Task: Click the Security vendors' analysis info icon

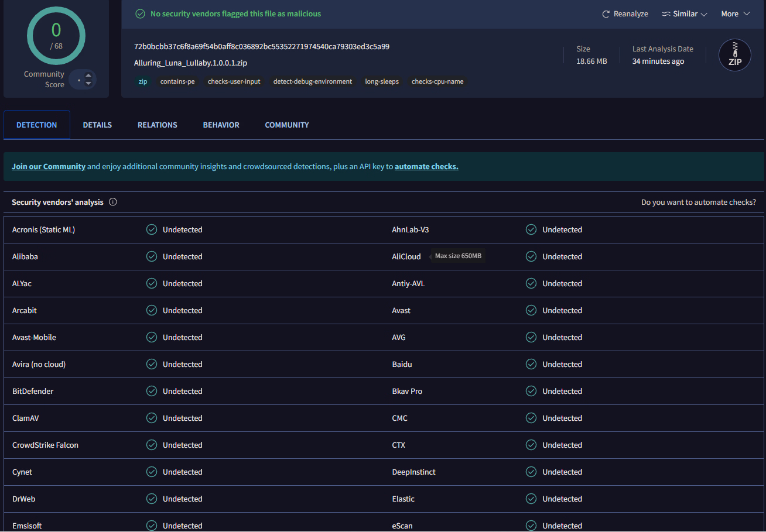Action: point(113,202)
